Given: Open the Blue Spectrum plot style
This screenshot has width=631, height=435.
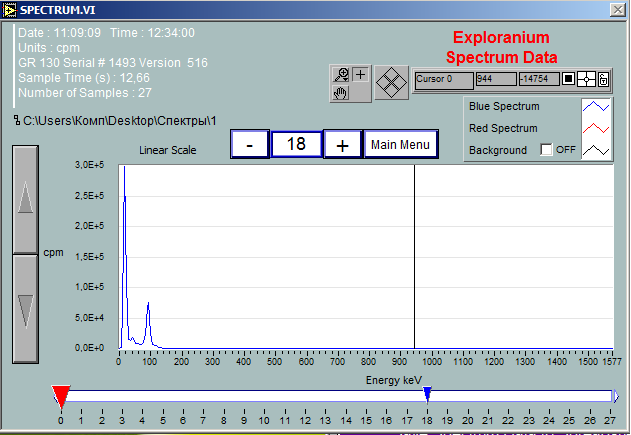Looking at the screenshot, I should click(x=598, y=107).
